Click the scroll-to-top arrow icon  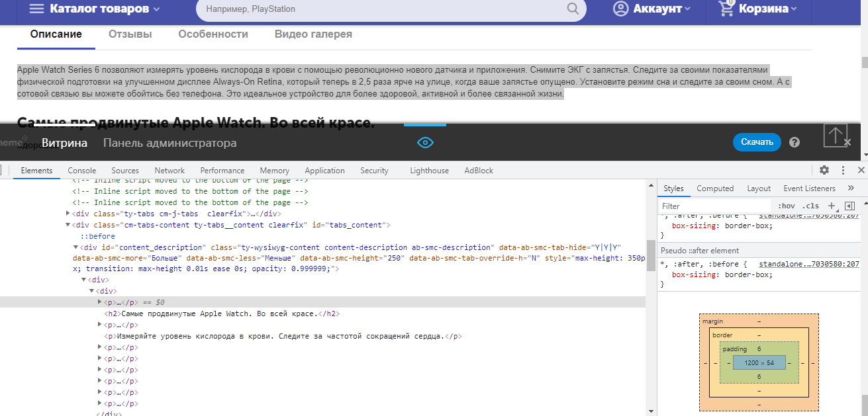pyautogui.click(x=836, y=136)
